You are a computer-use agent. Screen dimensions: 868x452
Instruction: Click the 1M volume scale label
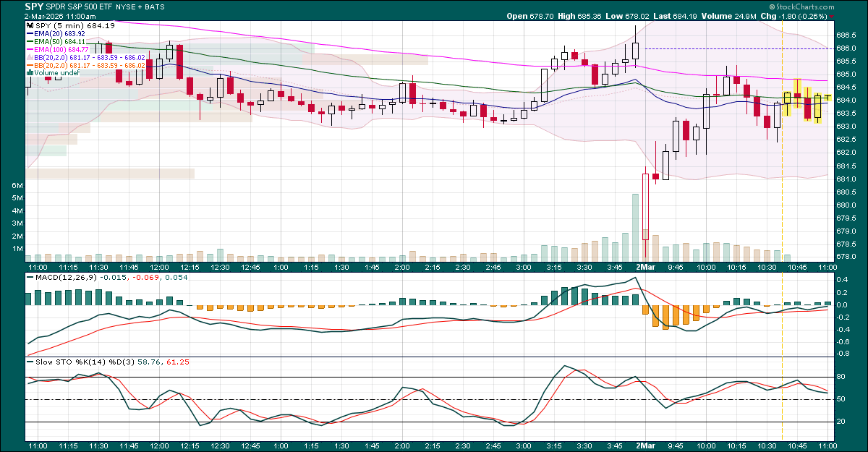coord(17,249)
